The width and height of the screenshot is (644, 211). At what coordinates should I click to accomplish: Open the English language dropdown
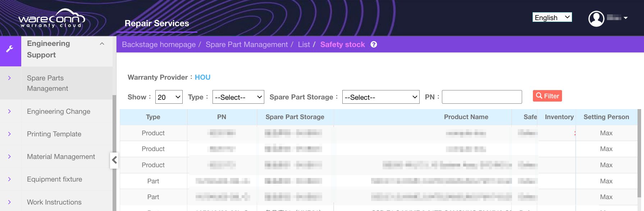[x=552, y=18]
